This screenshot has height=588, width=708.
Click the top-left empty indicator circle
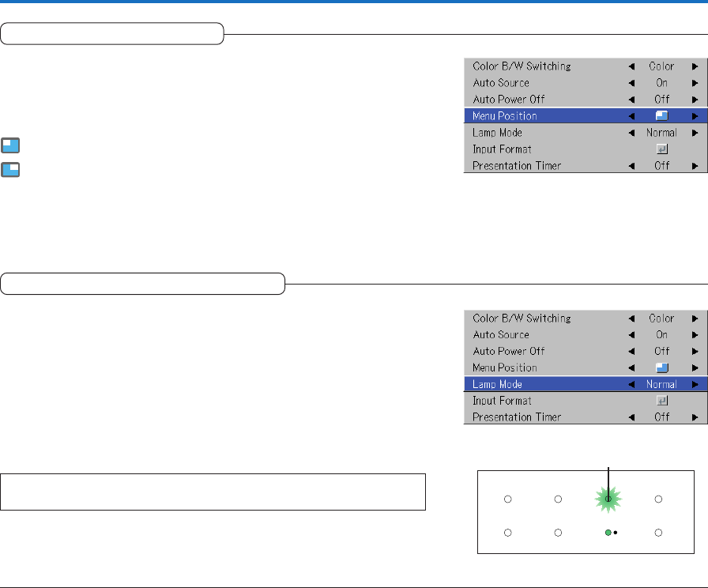click(x=508, y=499)
